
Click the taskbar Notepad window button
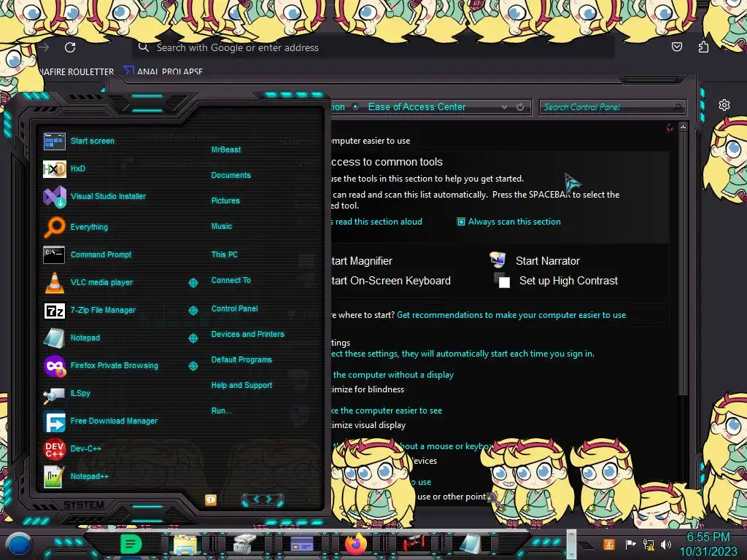470,544
